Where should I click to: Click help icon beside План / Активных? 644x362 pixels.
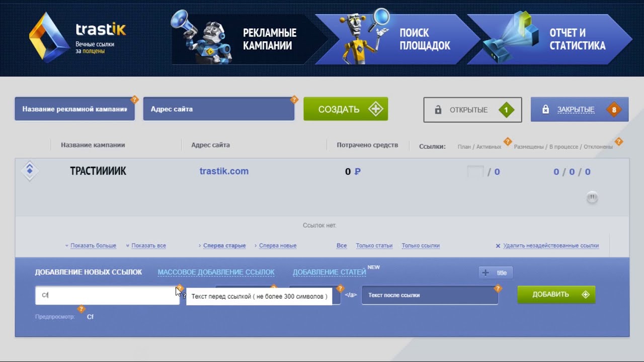[508, 142]
